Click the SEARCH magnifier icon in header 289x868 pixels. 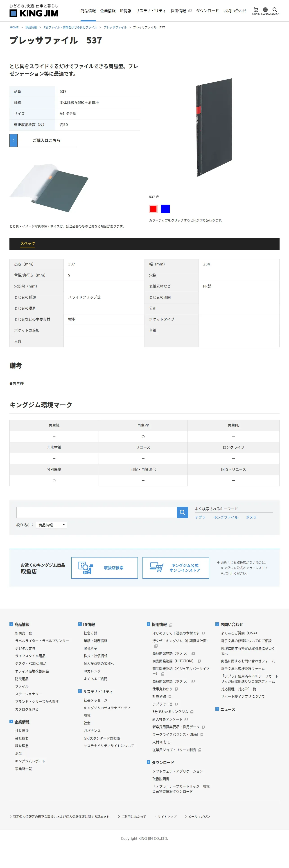click(275, 11)
